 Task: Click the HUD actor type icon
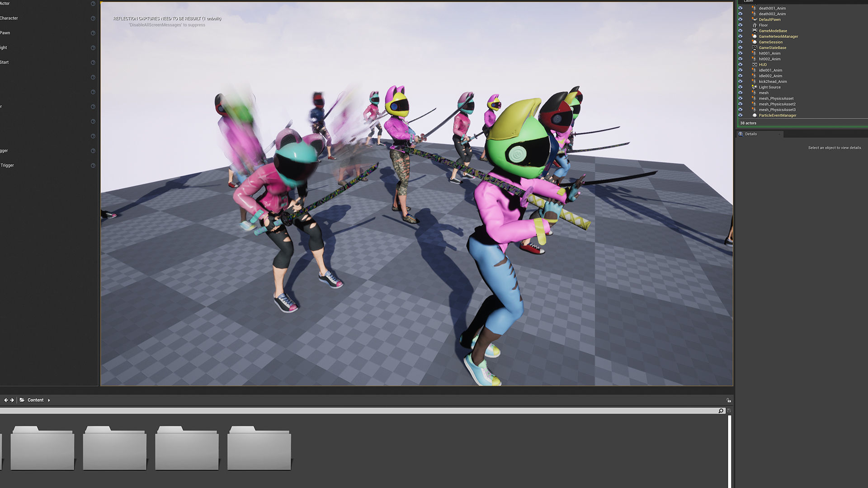(x=754, y=65)
